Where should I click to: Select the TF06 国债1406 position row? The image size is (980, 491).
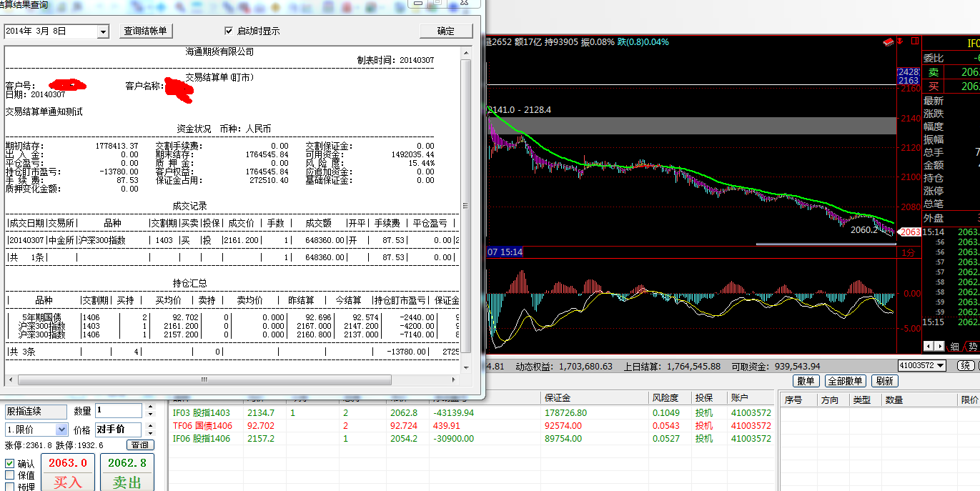pos(472,426)
